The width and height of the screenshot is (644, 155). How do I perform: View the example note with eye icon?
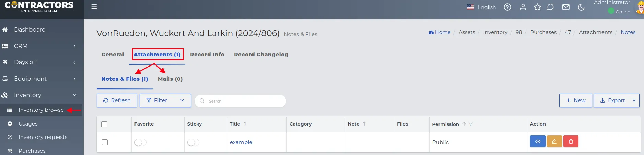pos(538,141)
